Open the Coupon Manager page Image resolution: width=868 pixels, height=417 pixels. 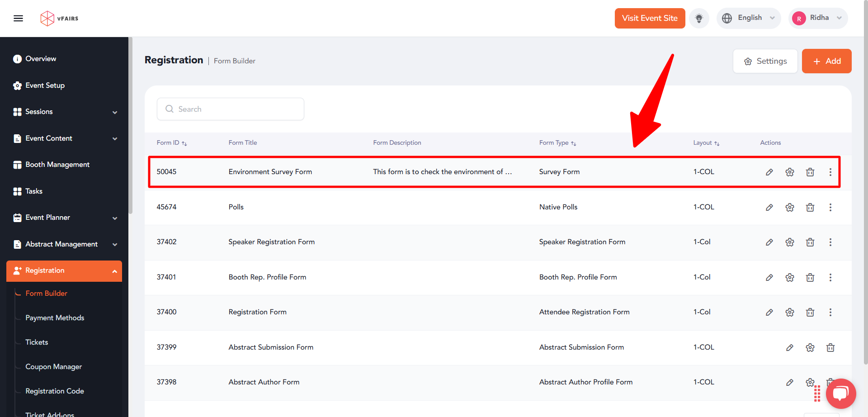pos(53,367)
